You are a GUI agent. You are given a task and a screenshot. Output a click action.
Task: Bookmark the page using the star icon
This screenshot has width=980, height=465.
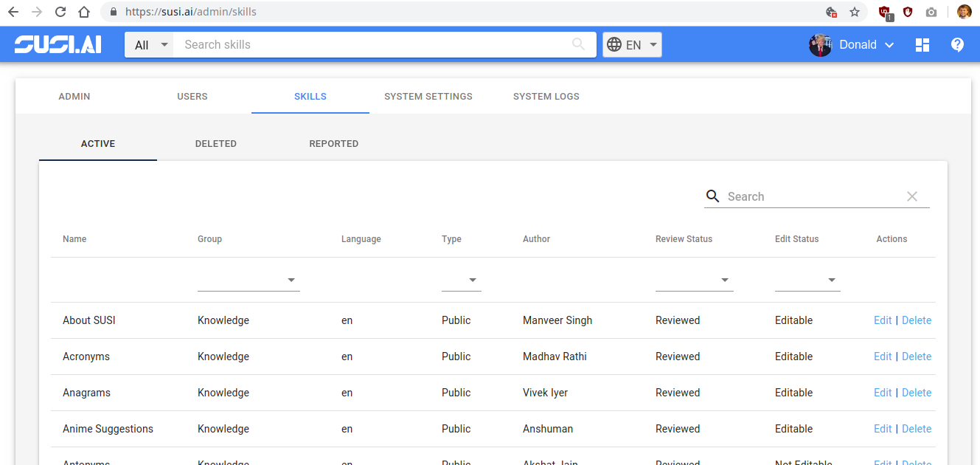point(855,11)
